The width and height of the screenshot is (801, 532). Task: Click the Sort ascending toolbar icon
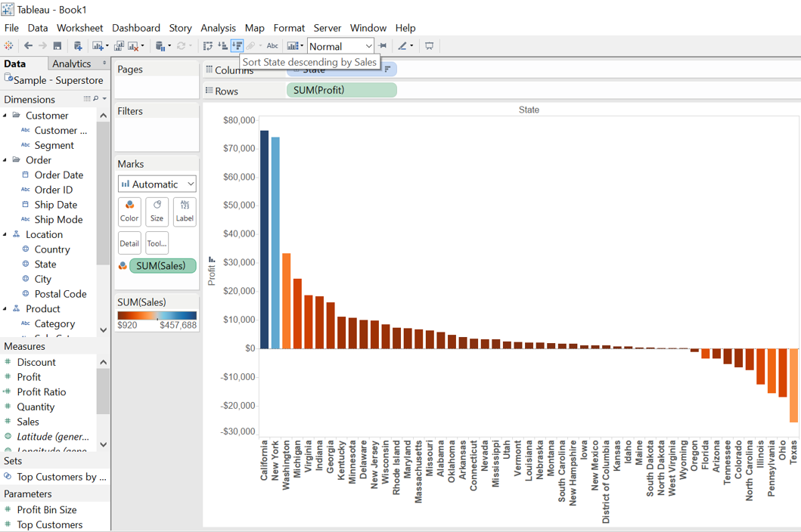coord(222,46)
